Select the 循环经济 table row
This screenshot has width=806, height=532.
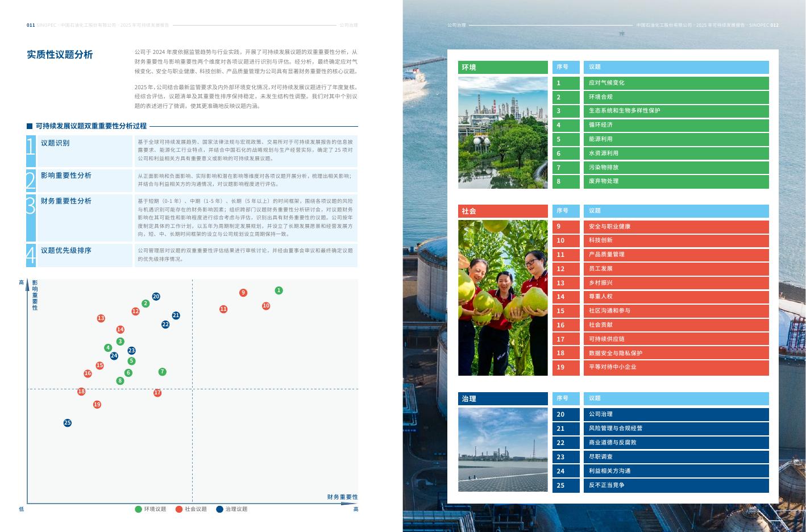point(660,125)
